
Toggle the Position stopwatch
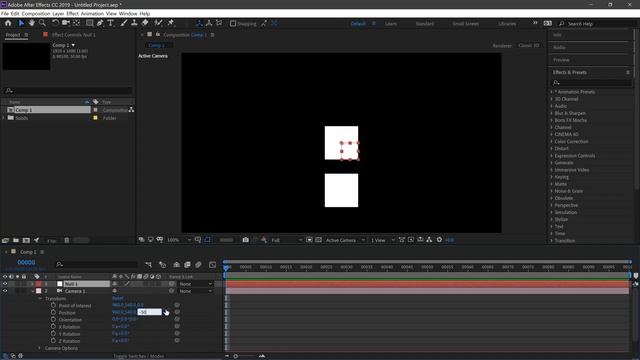[x=53, y=312]
